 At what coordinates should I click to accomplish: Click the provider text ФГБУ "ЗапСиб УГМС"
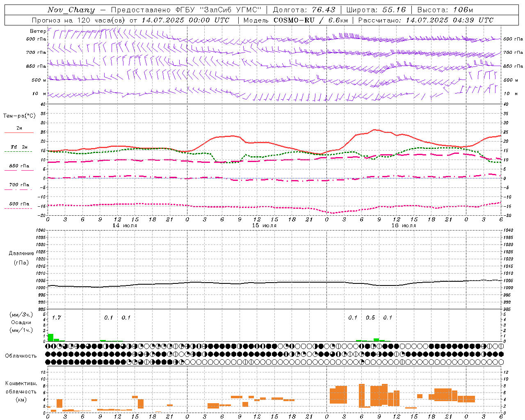click(219, 10)
